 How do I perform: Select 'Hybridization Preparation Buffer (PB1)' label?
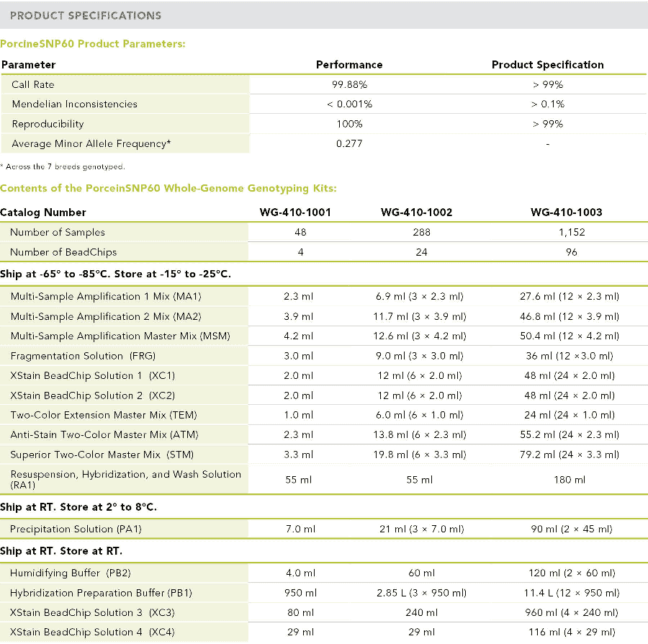tap(102, 593)
